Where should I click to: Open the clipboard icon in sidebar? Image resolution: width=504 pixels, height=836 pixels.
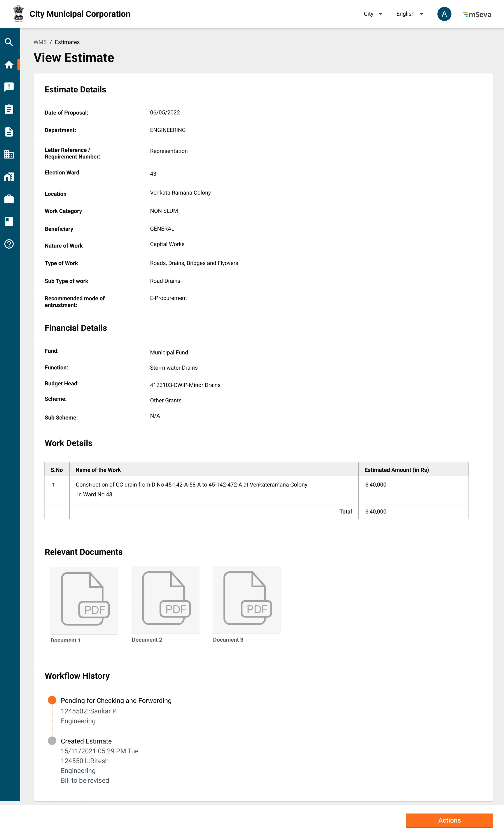(9, 109)
